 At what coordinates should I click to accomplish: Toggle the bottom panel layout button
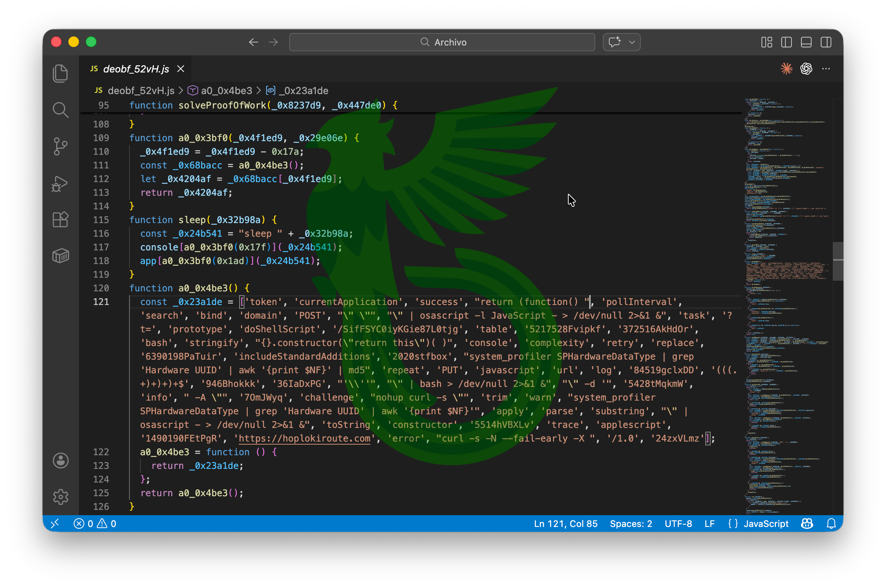pyautogui.click(x=806, y=42)
